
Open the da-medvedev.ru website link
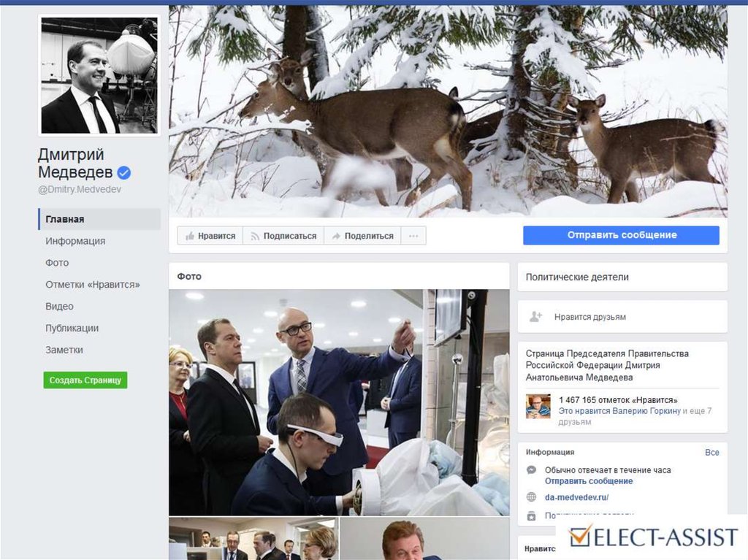point(576,497)
